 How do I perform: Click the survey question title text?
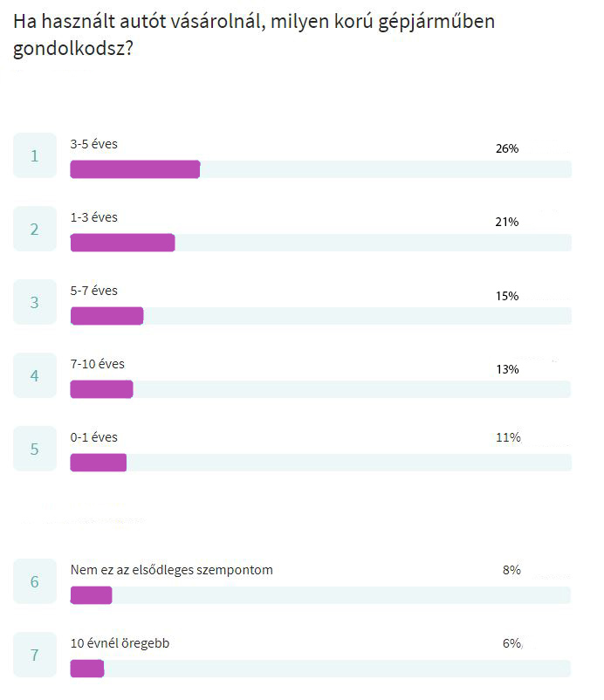253,35
